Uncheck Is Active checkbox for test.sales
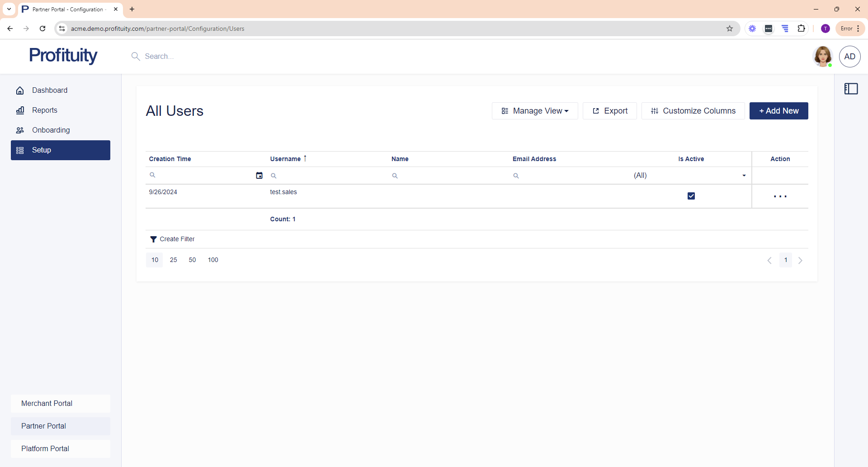 [x=691, y=196]
